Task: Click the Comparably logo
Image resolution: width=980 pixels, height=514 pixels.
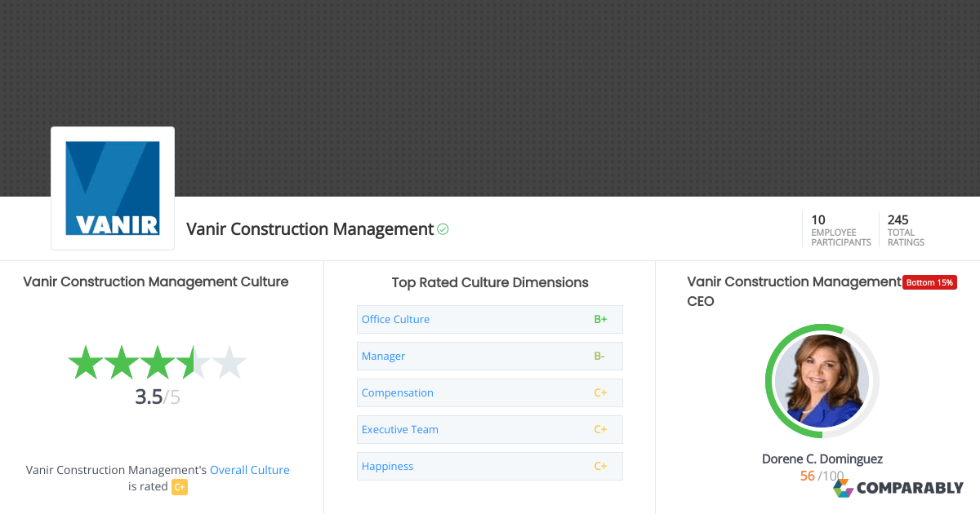Action: [x=898, y=487]
